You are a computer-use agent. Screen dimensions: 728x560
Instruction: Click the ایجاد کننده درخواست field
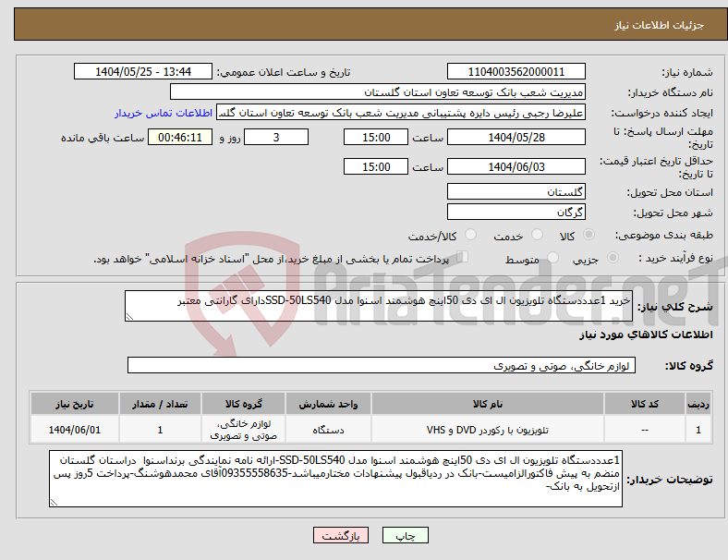pyautogui.click(x=401, y=113)
